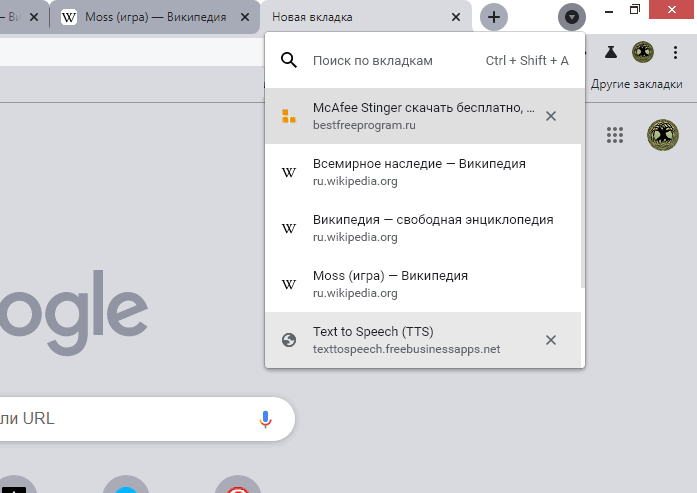
Task: Switch to Moss (игра) — Википедия tab
Action: (x=155, y=17)
